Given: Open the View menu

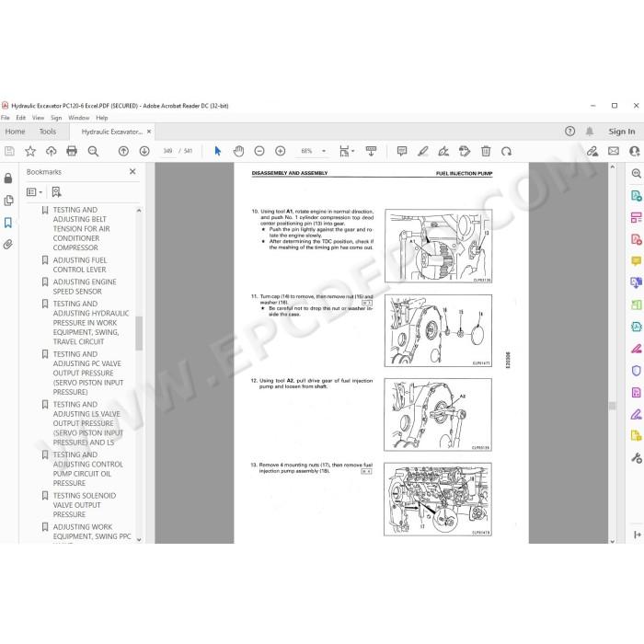Looking at the screenshot, I should click(x=39, y=118).
